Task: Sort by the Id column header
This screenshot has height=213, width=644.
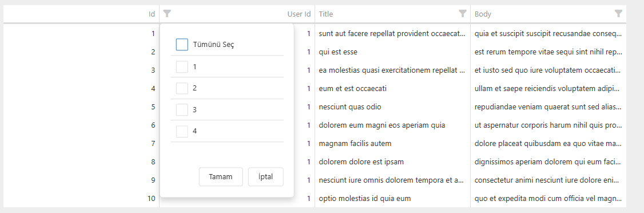Action: 152,14
